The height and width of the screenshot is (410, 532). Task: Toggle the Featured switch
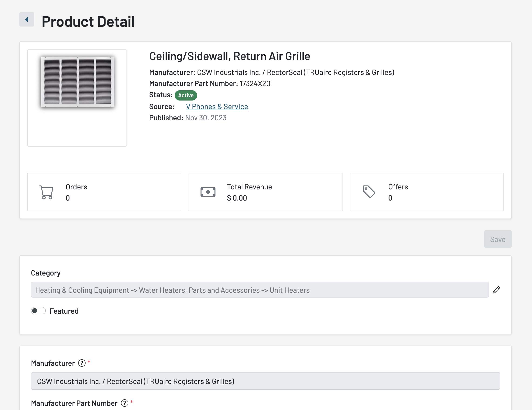point(38,311)
